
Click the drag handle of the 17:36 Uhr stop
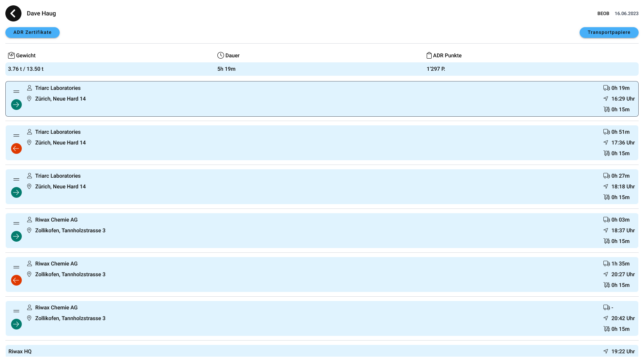tap(16, 135)
